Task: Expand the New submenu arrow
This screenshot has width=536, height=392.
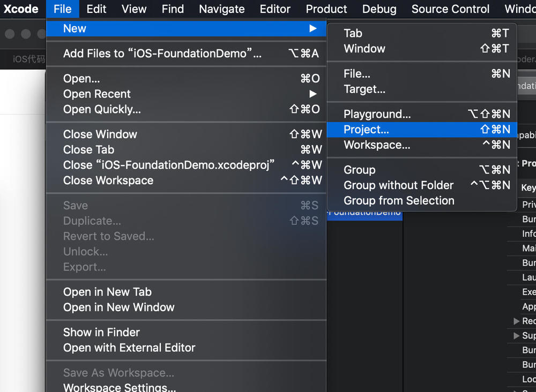Action: (x=313, y=28)
